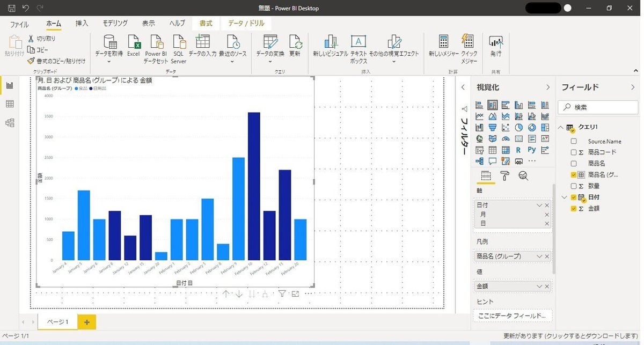The width and height of the screenshot is (644, 345).
Task: Switch to 書式 ribbon tab
Action: [206, 24]
